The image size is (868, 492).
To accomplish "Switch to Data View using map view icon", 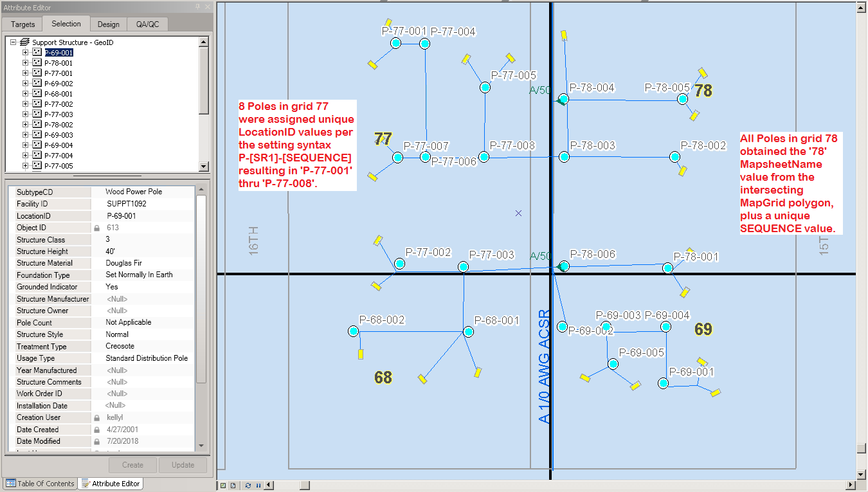I will pyautogui.click(x=223, y=486).
